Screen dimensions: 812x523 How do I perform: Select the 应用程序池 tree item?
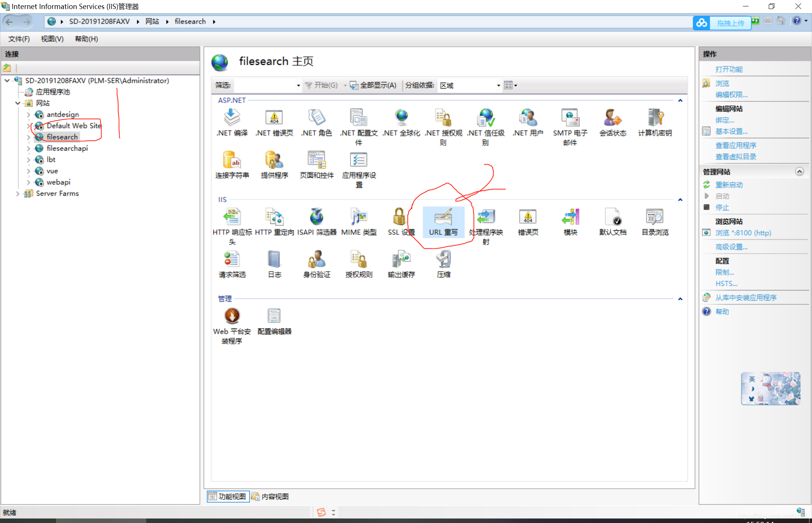pyautogui.click(x=53, y=92)
